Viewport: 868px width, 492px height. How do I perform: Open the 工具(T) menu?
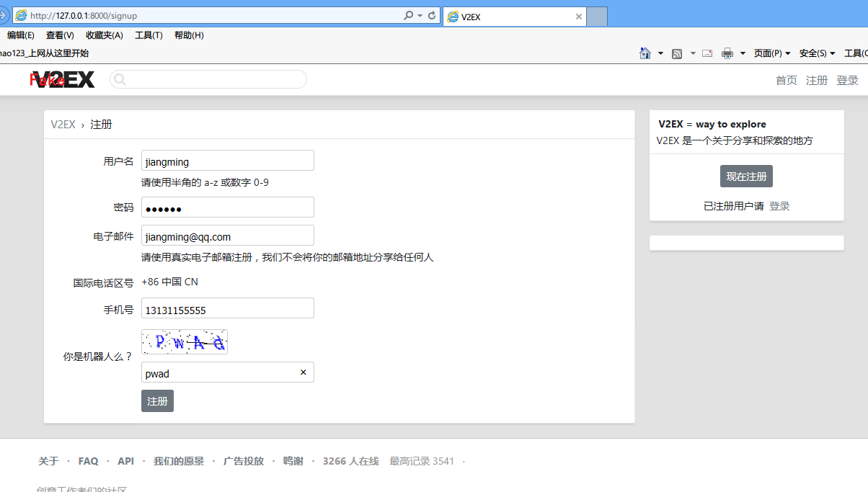[149, 35]
